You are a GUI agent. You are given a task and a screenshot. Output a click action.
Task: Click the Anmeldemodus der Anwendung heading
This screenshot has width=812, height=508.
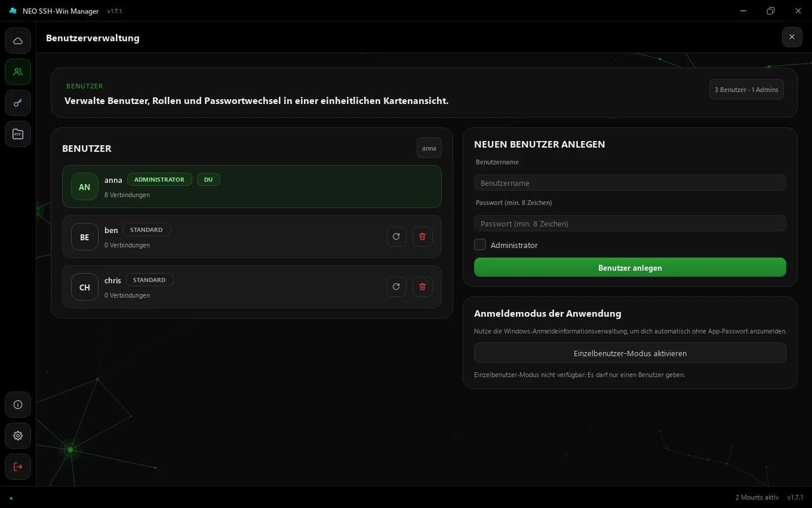point(548,313)
